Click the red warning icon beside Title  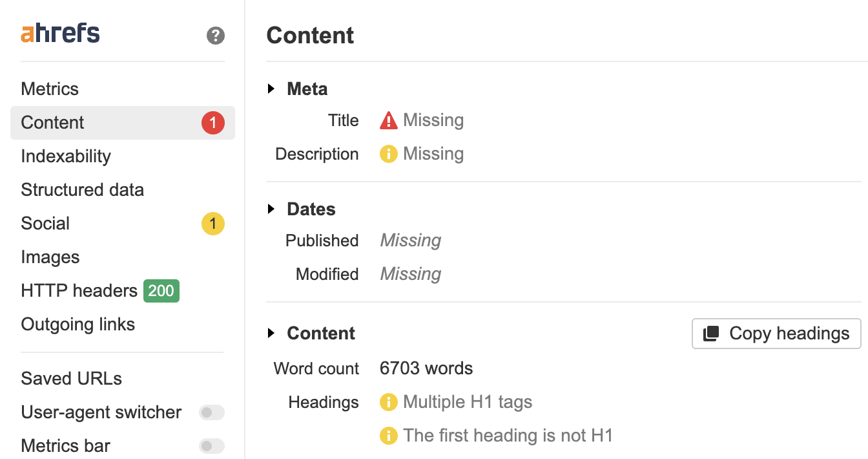click(x=389, y=120)
